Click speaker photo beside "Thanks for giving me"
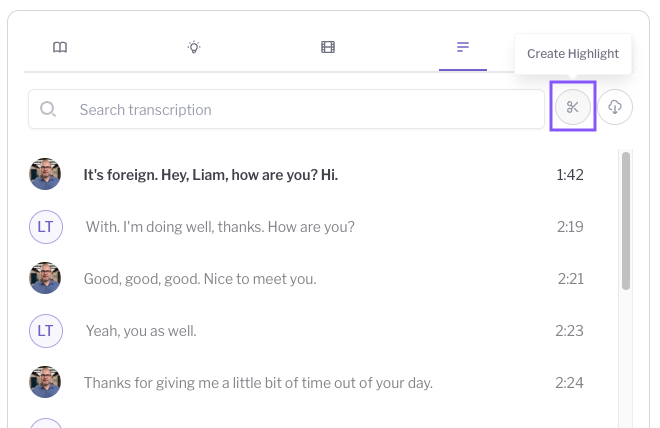660x428 pixels. (45, 382)
